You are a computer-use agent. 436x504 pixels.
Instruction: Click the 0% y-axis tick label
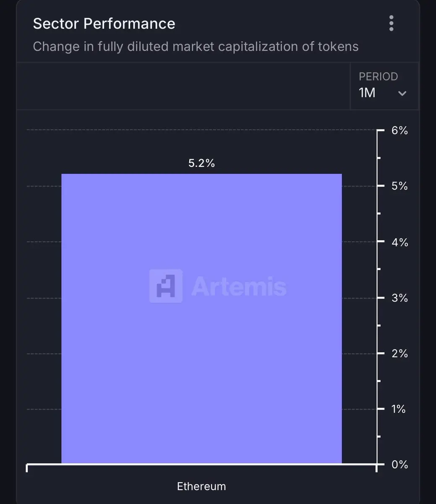coord(399,465)
